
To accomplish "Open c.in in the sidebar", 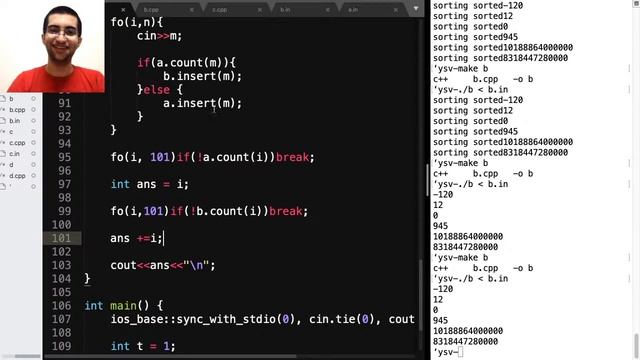I will point(14,154).
